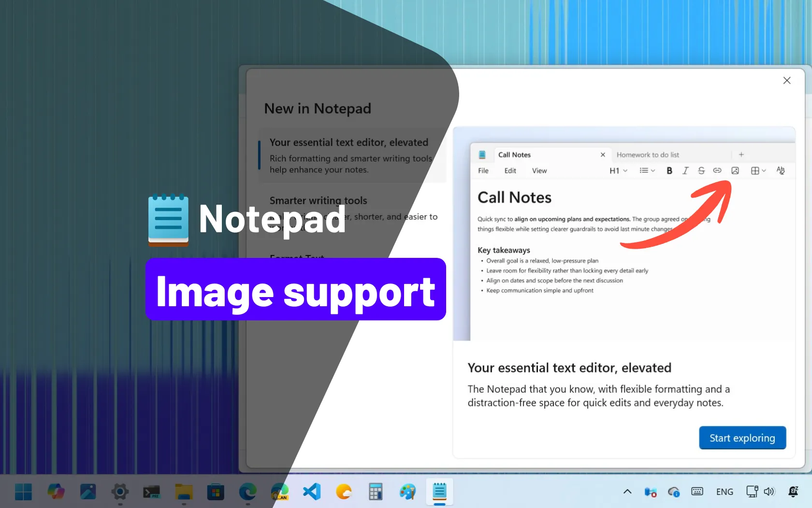Open Visual Studio Code from taskbar
Viewport: 812px width, 508px height.
pos(312,492)
